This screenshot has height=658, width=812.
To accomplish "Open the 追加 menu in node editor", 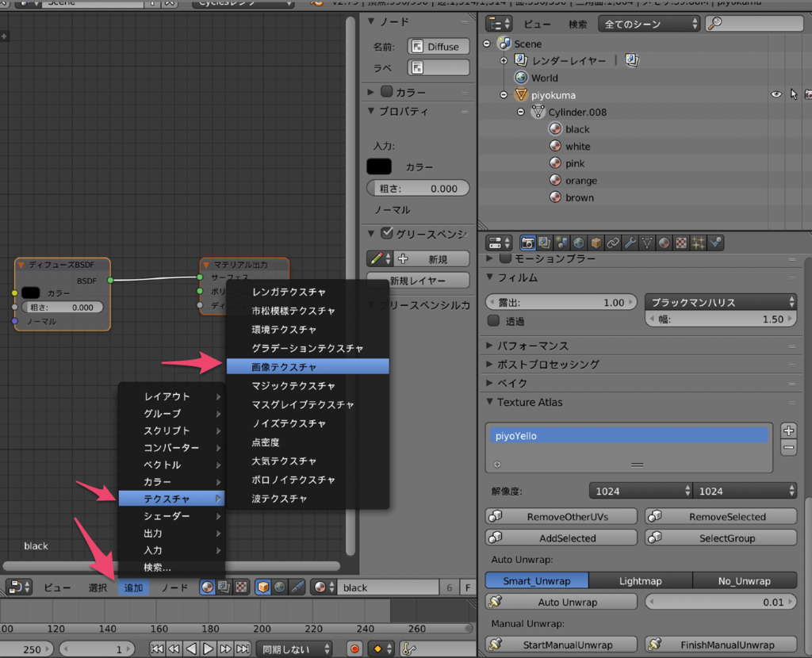I will [133, 587].
